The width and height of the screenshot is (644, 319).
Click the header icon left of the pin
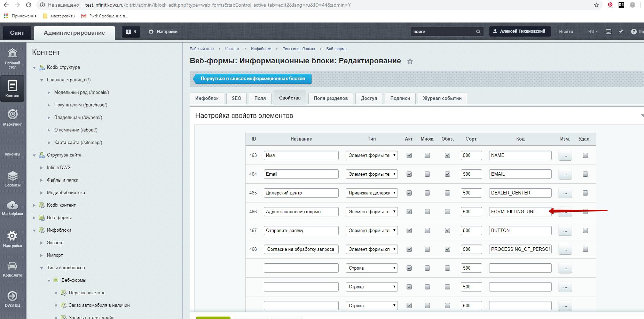608,32
